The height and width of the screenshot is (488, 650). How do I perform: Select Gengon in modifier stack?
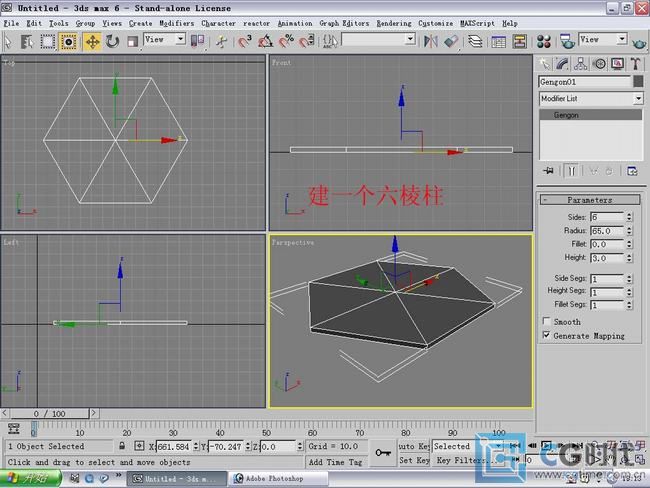pos(591,115)
